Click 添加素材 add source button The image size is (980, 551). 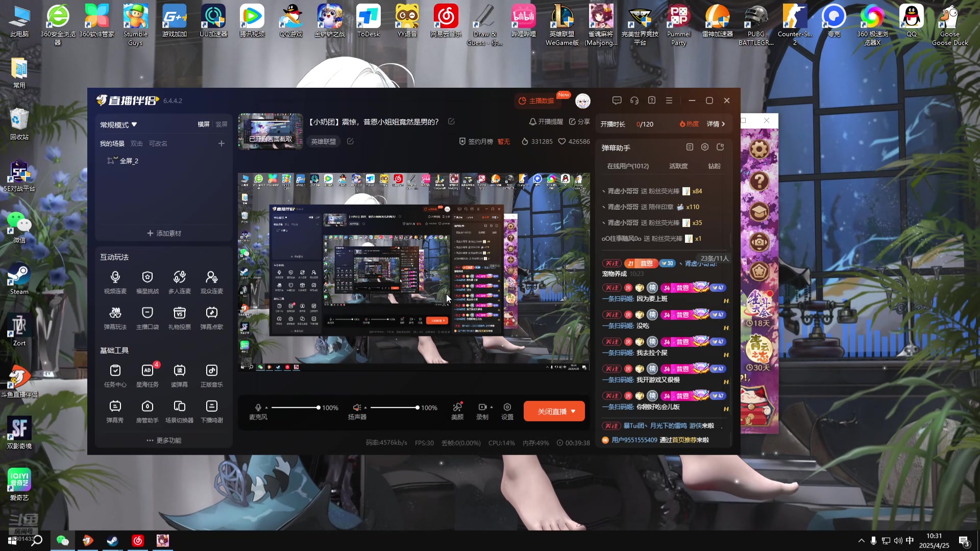pyautogui.click(x=164, y=233)
